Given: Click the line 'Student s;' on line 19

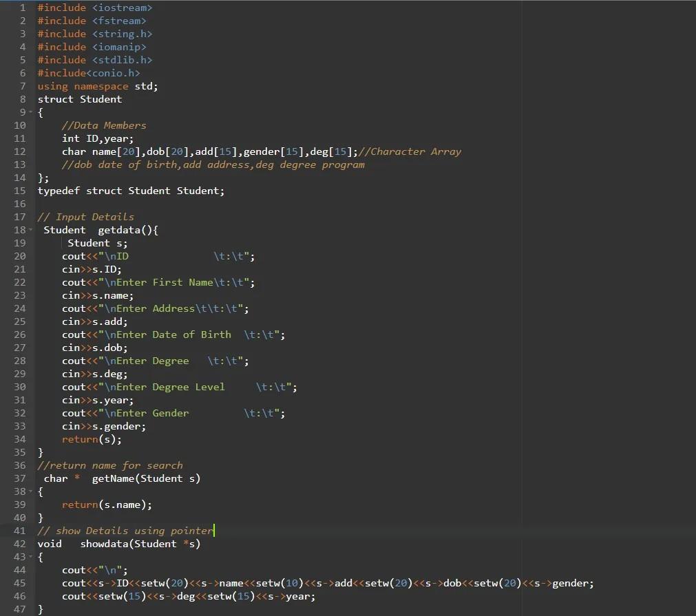Looking at the screenshot, I should pos(98,243).
